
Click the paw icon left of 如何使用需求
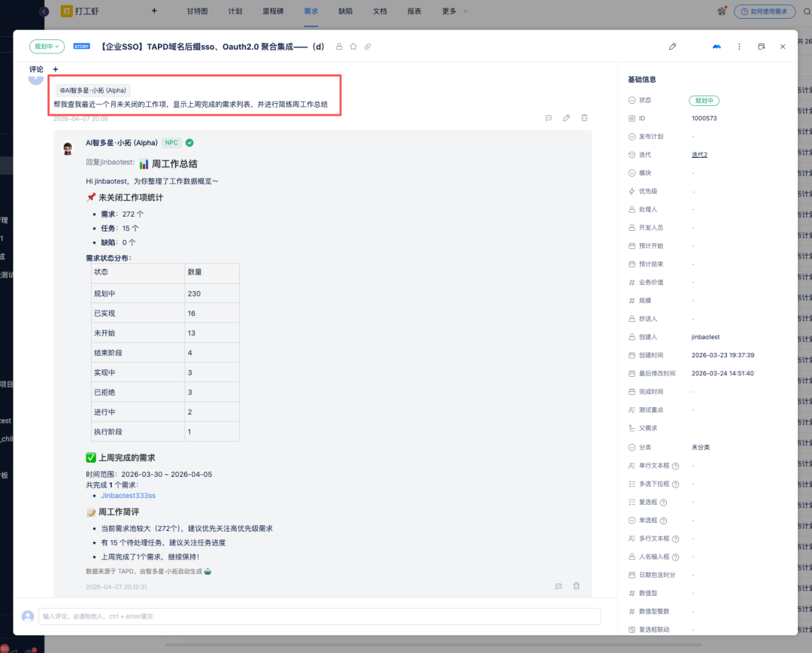pos(722,11)
